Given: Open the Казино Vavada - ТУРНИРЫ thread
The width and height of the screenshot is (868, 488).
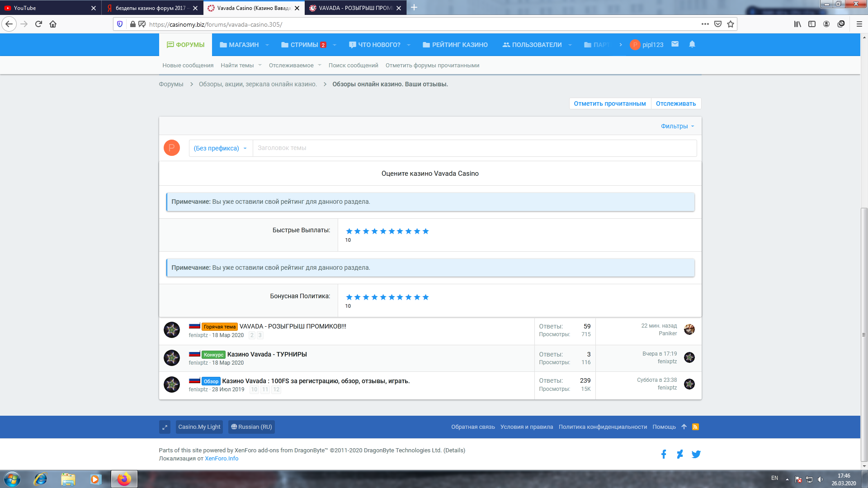Looking at the screenshot, I should pos(267,354).
